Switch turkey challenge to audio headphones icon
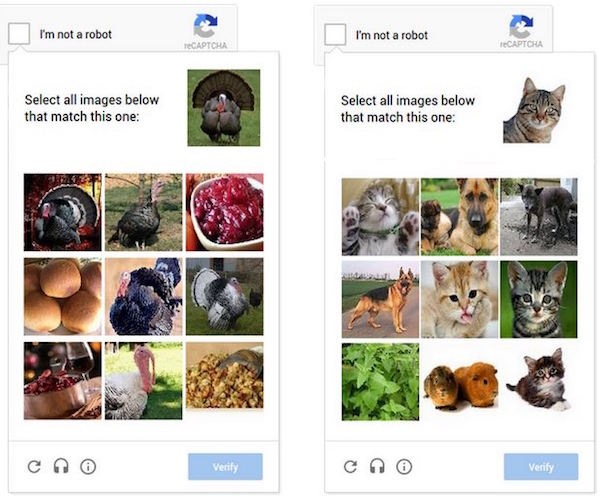Screen dimensions: 600x496 pos(61,466)
